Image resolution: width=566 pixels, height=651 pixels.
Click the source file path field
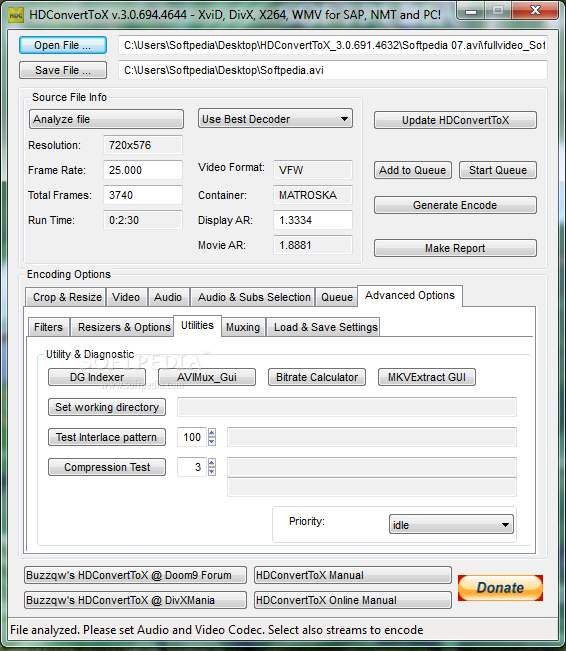click(333, 45)
